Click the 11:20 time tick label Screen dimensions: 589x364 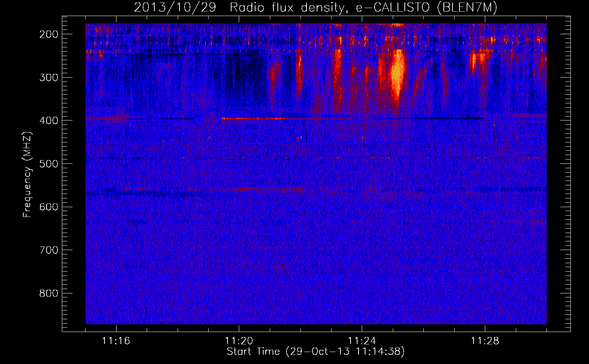[x=239, y=341]
